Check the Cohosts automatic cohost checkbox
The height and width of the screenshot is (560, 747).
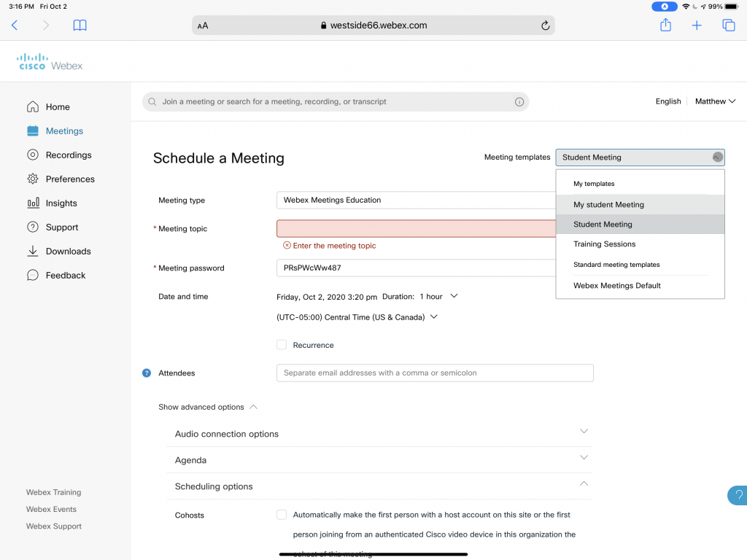pos(282,515)
